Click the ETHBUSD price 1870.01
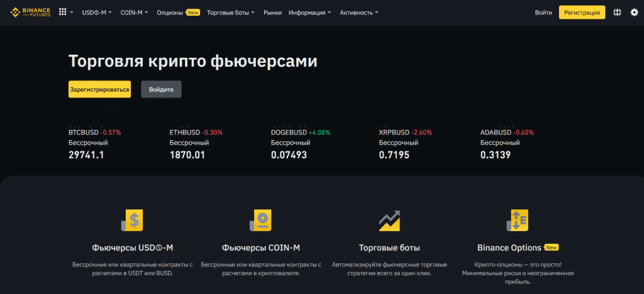644x294 pixels. click(x=187, y=155)
